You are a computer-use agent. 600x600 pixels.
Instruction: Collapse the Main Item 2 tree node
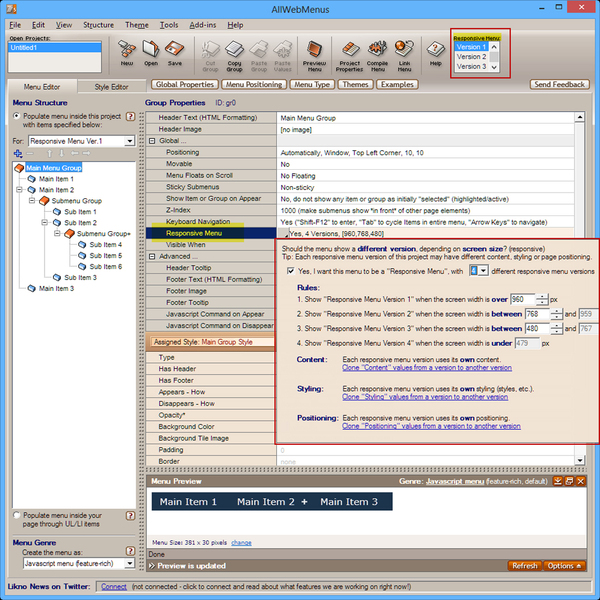click(19, 190)
